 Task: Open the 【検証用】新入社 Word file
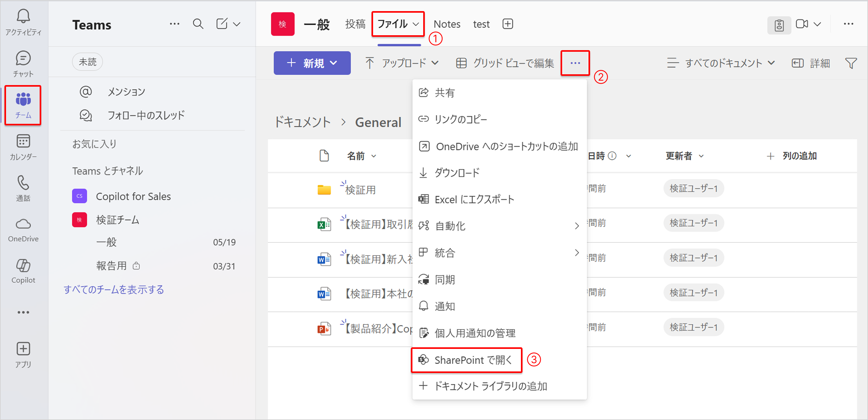tap(379, 259)
